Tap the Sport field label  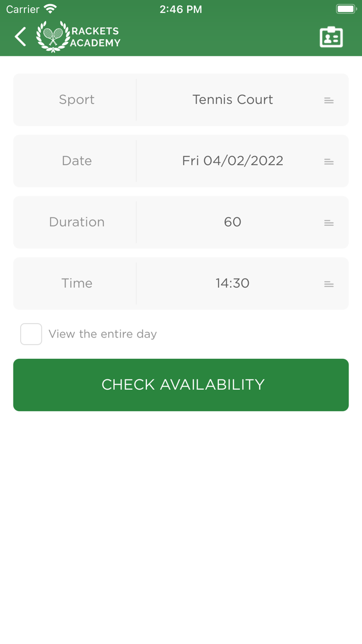pos(77,100)
